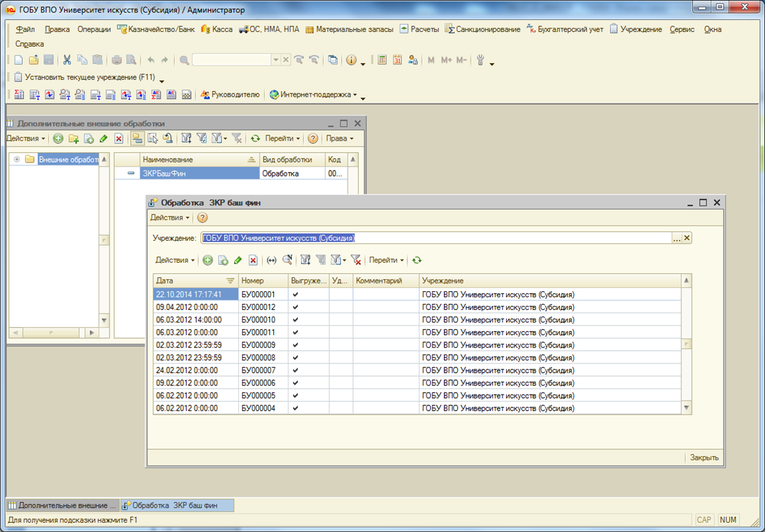Viewport: 765px width, 532px height.
Task: Click the Закрыть button
Action: click(x=704, y=458)
